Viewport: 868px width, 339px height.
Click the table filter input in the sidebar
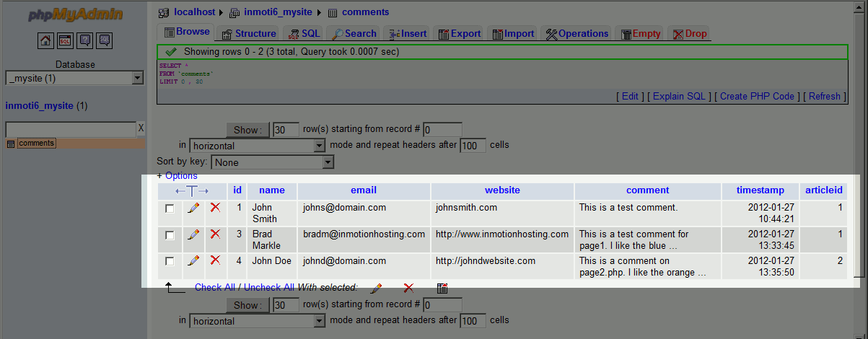70,128
